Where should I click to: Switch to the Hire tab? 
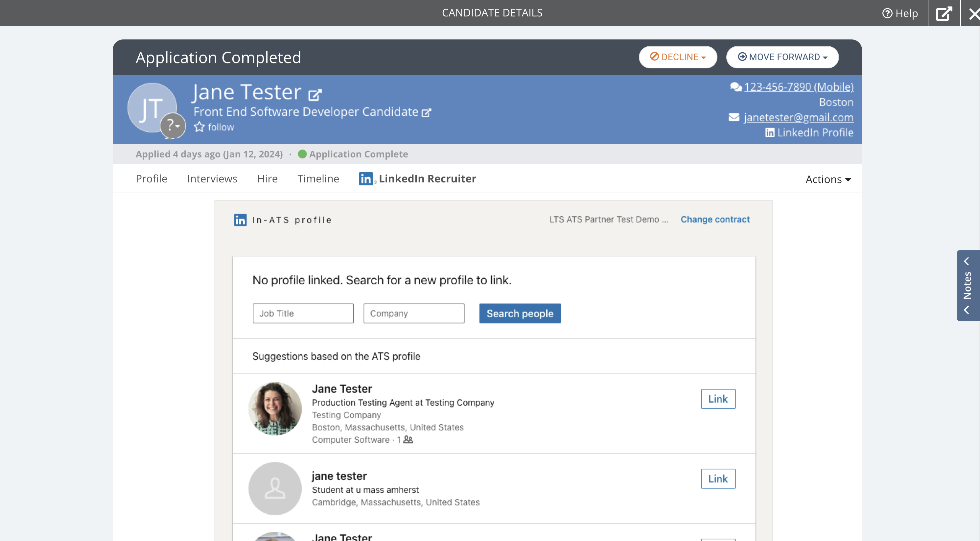click(267, 179)
